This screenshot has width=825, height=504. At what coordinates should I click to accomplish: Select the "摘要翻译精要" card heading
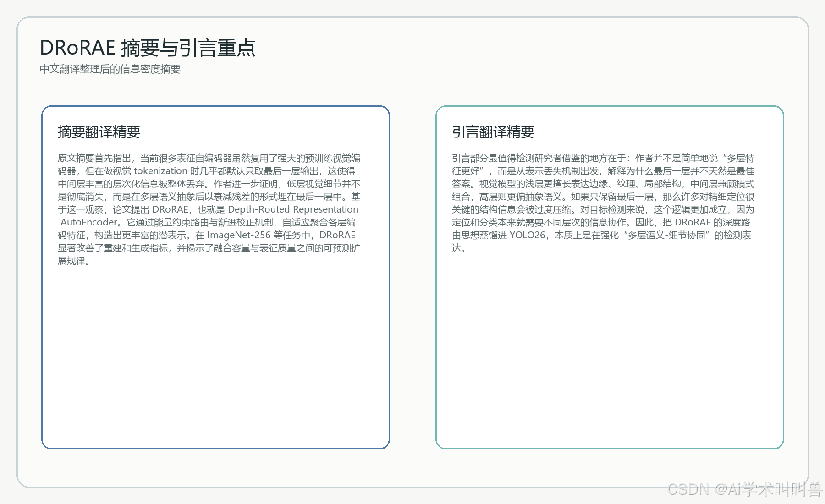[99, 132]
